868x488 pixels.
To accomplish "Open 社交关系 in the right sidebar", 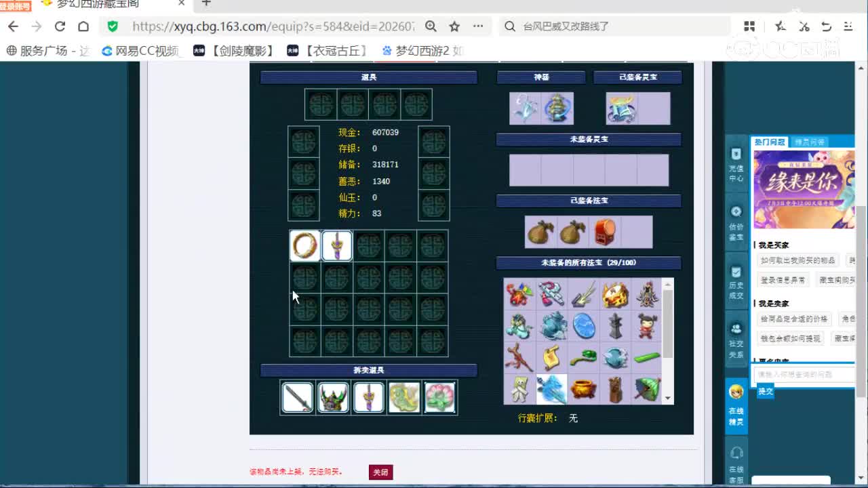I will coord(736,341).
